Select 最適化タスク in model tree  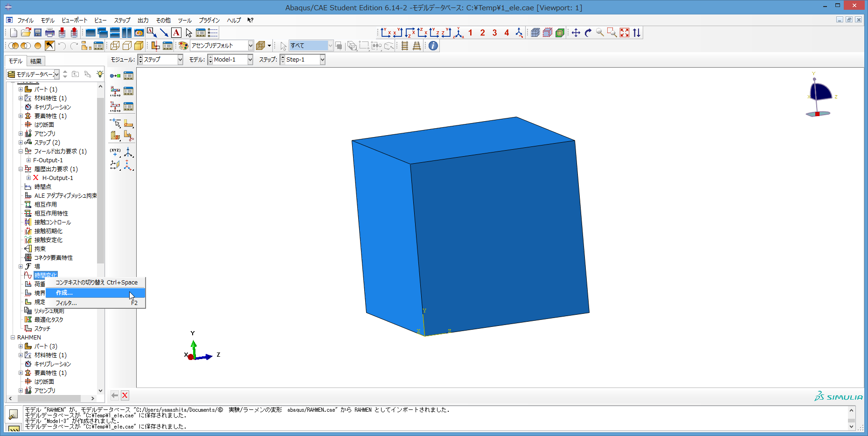pyautogui.click(x=49, y=319)
